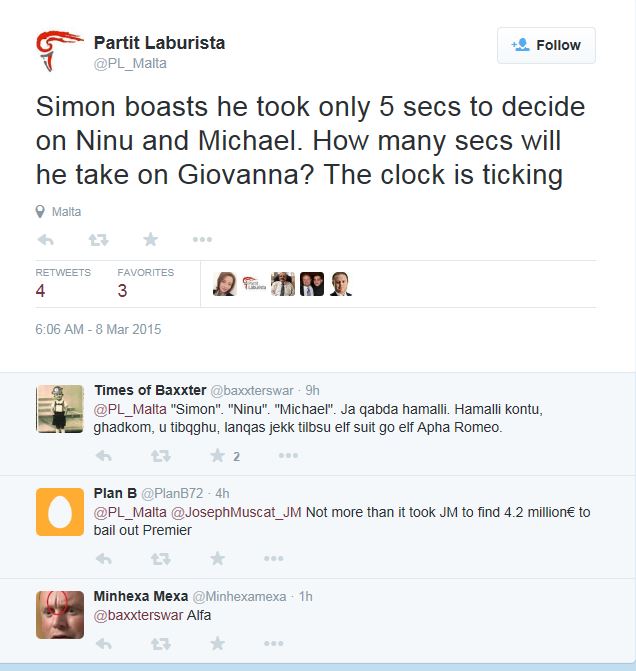Favorite the Times of Baxxter reply
The image size is (636, 671).
217,456
